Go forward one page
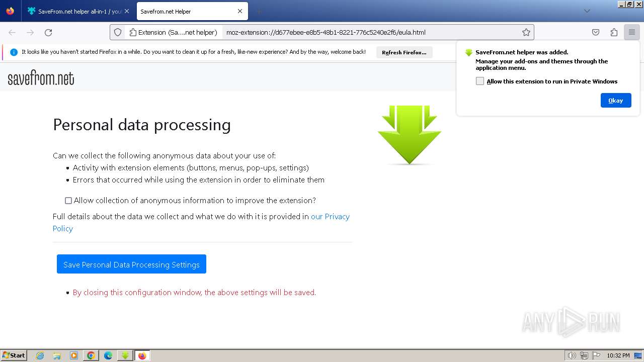Screen dimensions: 644x362 [x=30, y=32]
